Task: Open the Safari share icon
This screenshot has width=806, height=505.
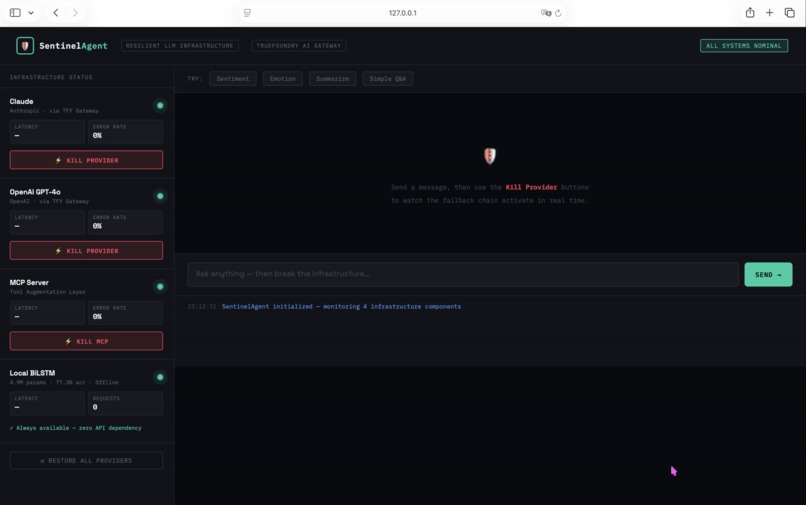Action: point(750,13)
